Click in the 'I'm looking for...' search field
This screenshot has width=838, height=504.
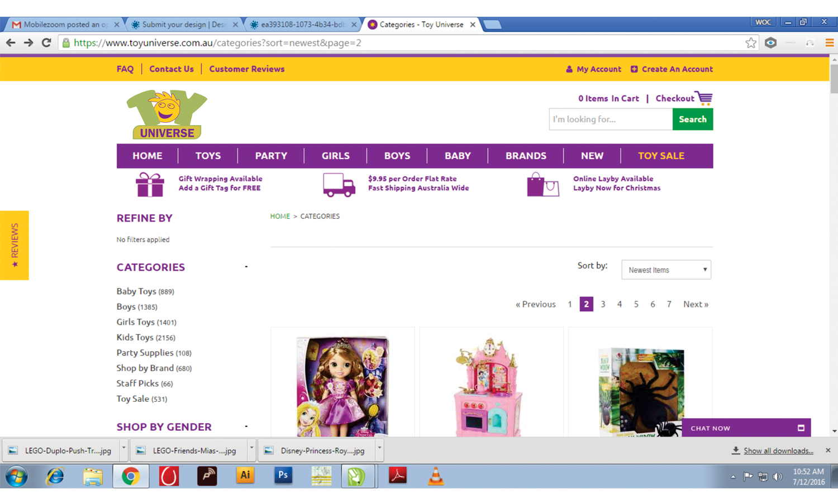coord(611,119)
